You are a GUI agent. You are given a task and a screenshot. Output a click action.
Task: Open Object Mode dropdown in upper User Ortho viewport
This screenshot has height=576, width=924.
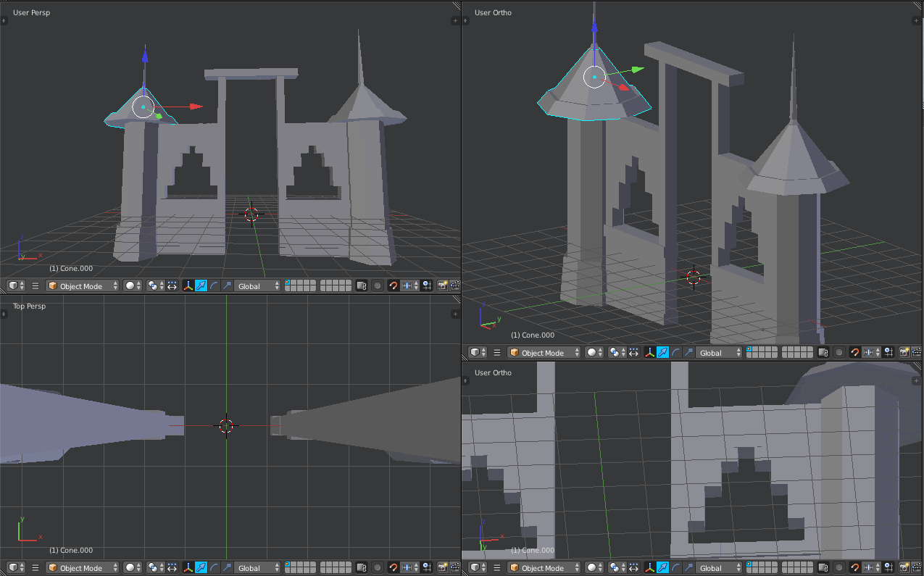click(x=544, y=353)
